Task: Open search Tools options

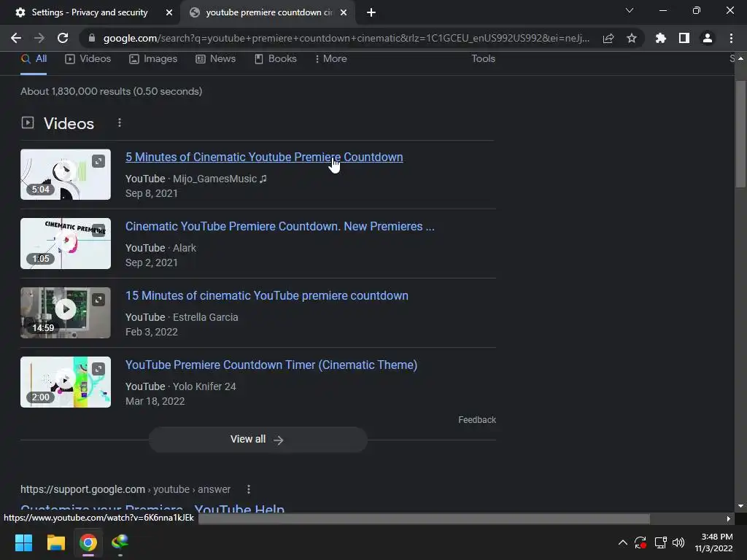Action: [483, 59]
